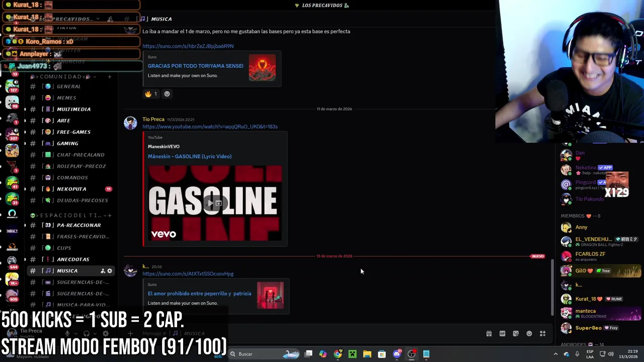
Task: View the Toriyama Suno embed thumbnail
Action: tap(262, 68)
